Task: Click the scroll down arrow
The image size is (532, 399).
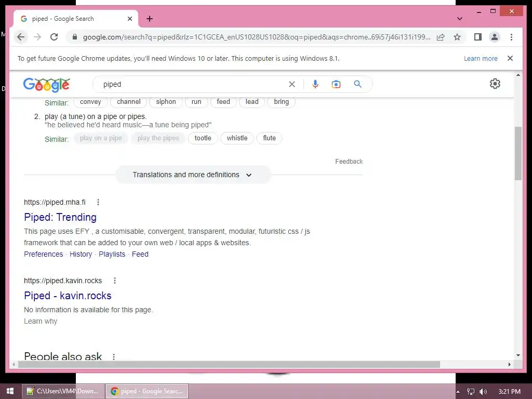Action: [518, 355]
